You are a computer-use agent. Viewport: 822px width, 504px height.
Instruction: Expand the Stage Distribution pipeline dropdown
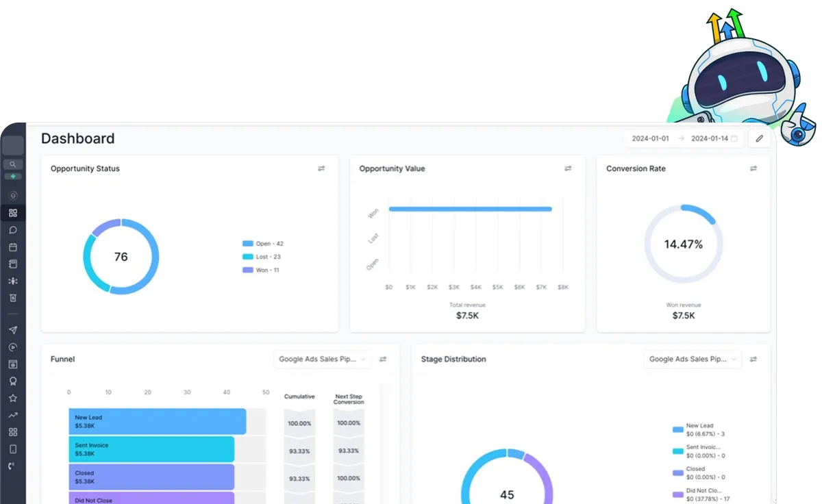click(x=693, y=359)
